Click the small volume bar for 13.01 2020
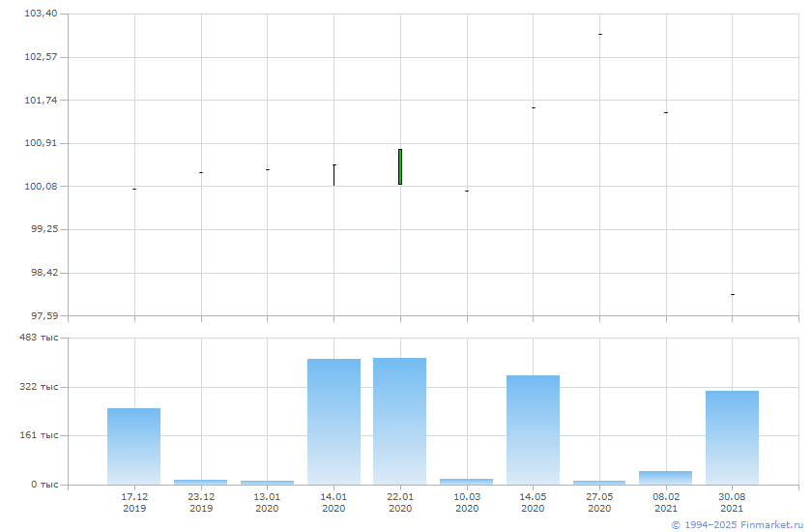This screenshot has height=532, width=812. tap(267, 483)
